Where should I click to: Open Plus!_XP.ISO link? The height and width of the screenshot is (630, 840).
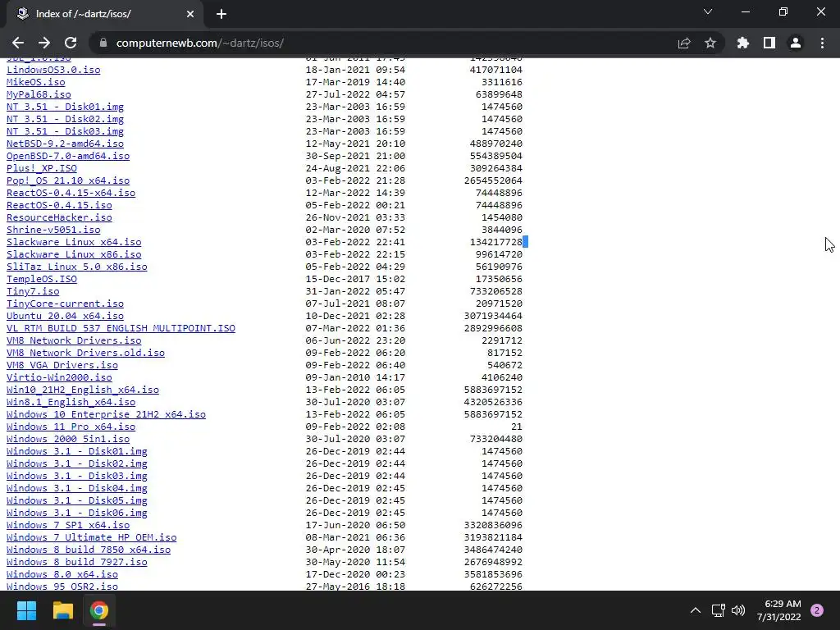pos(42,168)
